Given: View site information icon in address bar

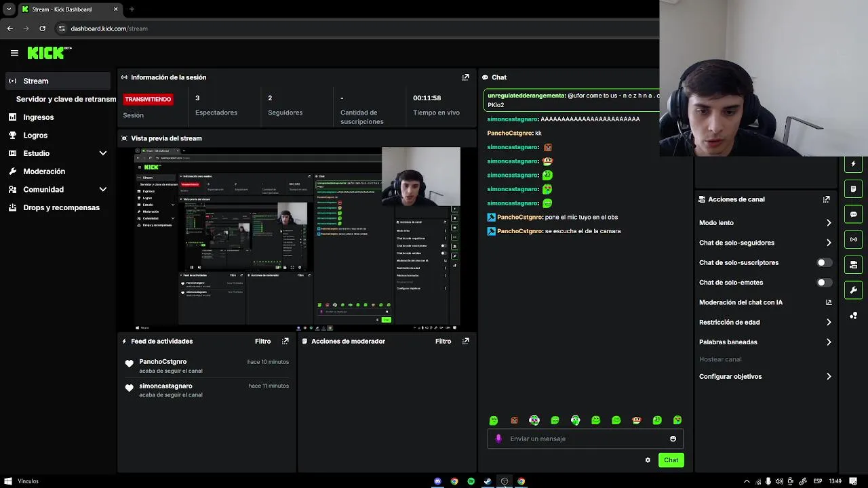Looking at the screenshot, I should (x=62, y=28).
